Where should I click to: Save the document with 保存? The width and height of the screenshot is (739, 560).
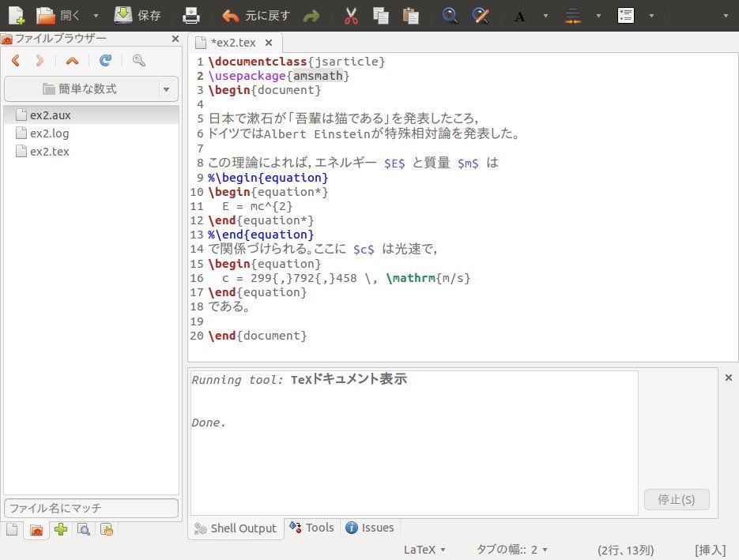138,16
